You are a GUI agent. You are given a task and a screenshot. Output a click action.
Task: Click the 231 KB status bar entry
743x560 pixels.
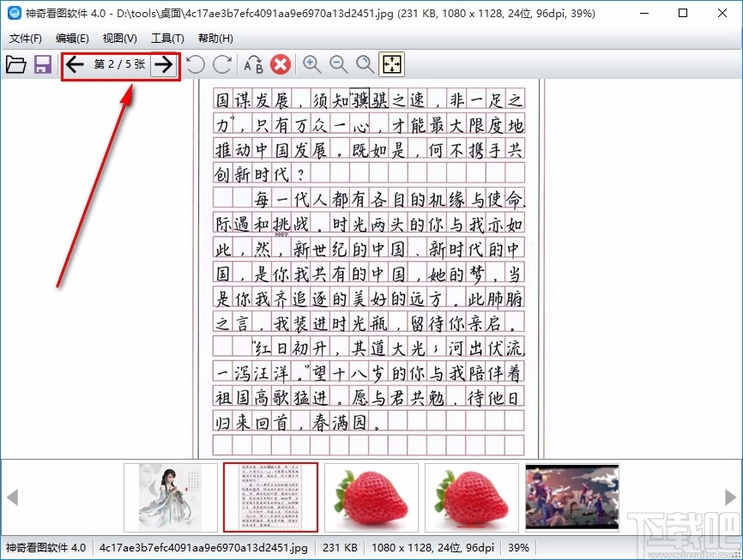(x=341, y=548)
